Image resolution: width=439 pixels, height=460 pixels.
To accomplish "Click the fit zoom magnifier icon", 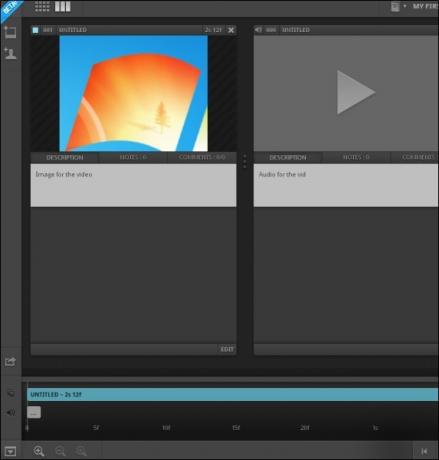I will point(81,451).
